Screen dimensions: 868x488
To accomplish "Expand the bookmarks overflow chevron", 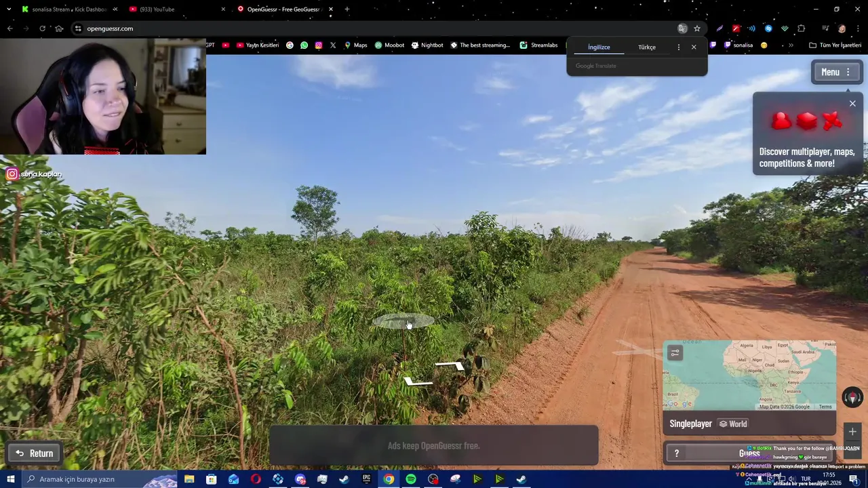I will [x=791, y=45].
